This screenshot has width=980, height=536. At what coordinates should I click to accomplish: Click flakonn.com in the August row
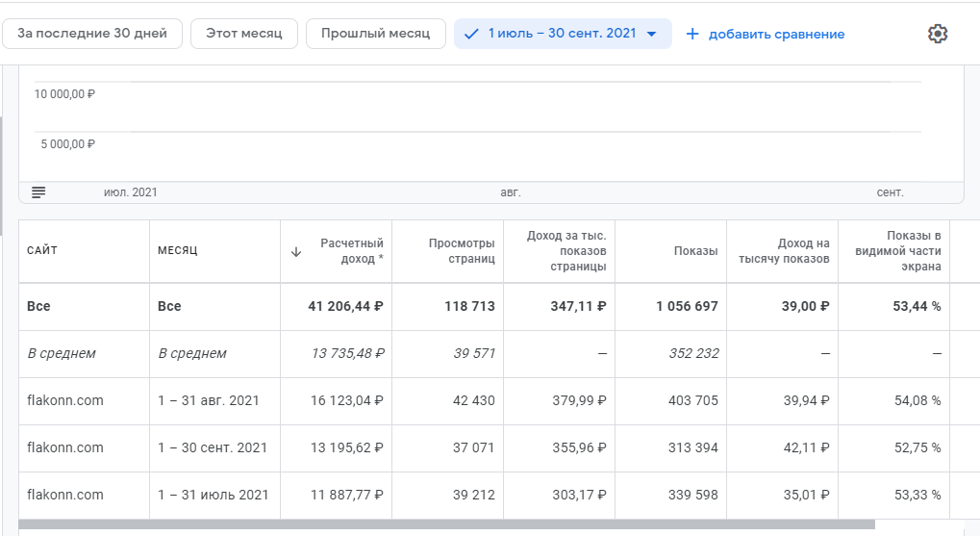(65, 401)
